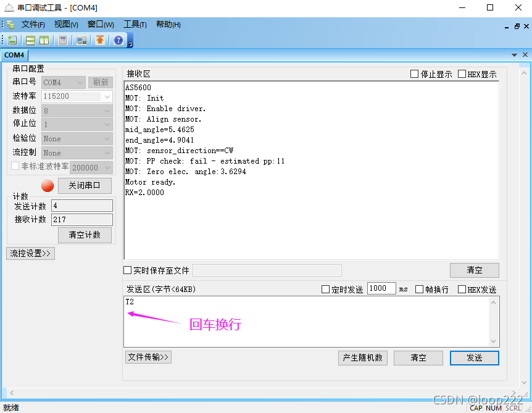Click the 清空计数 button
Viewport: 532px width, 413px height.
(x=85, y=235)
